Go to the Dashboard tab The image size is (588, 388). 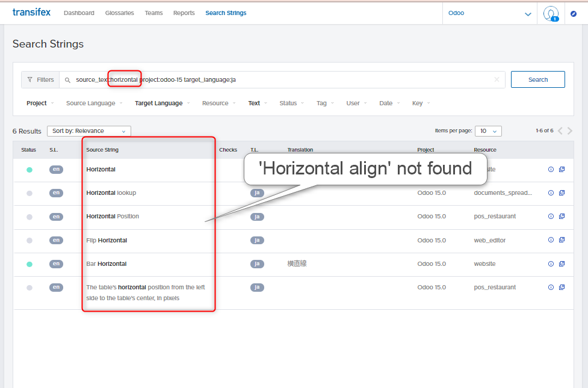click(x=79, y=13)
